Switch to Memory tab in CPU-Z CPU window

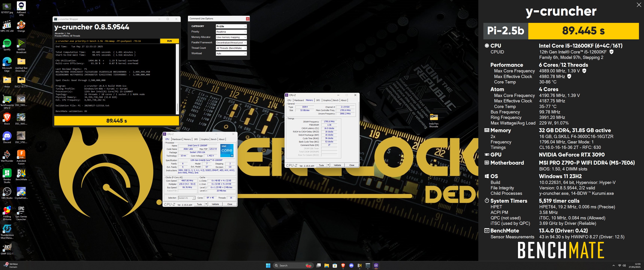pyautogui.click(x=187, y=139)
